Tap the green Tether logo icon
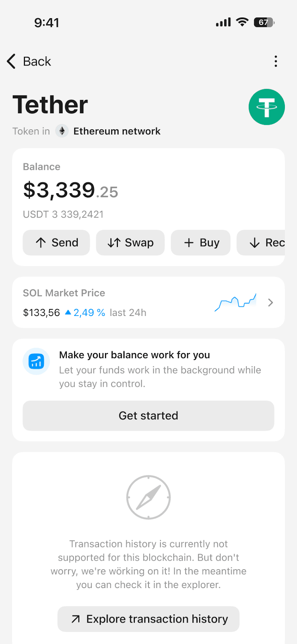 click(x=266, y=107)
